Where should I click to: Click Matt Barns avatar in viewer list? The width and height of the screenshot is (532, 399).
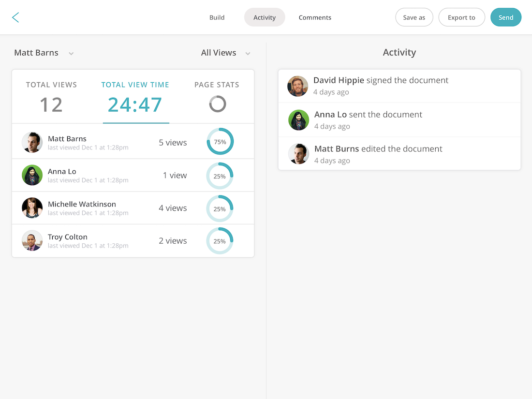coord(32,142)
